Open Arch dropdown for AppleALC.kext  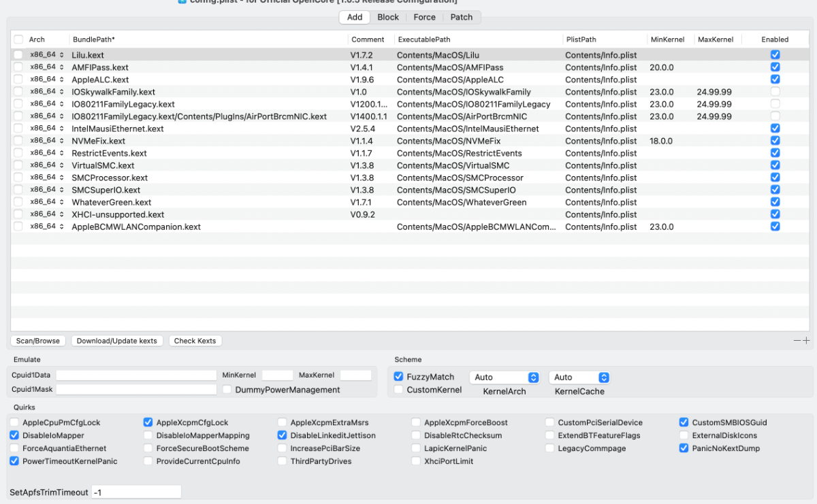click(47, 79)
